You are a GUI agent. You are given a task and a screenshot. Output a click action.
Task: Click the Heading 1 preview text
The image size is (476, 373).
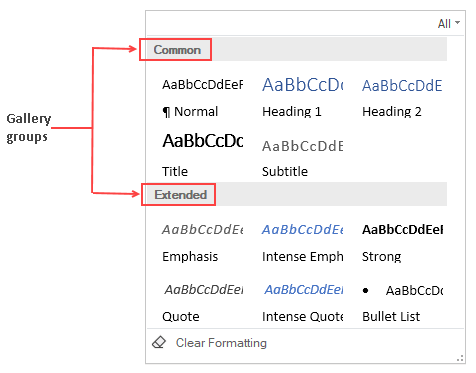[x=303, y=85]
